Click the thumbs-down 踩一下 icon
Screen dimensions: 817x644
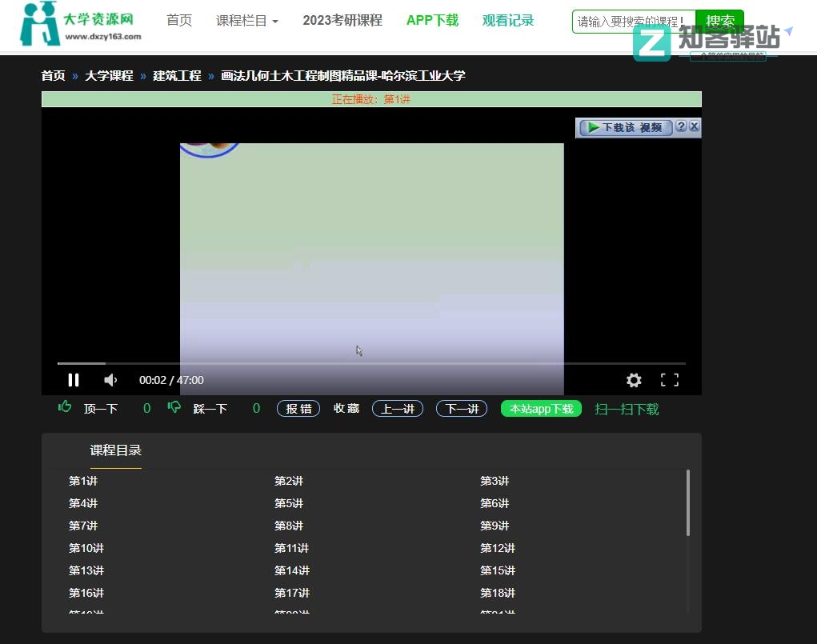pyautogui.click(x=174, y=408)
